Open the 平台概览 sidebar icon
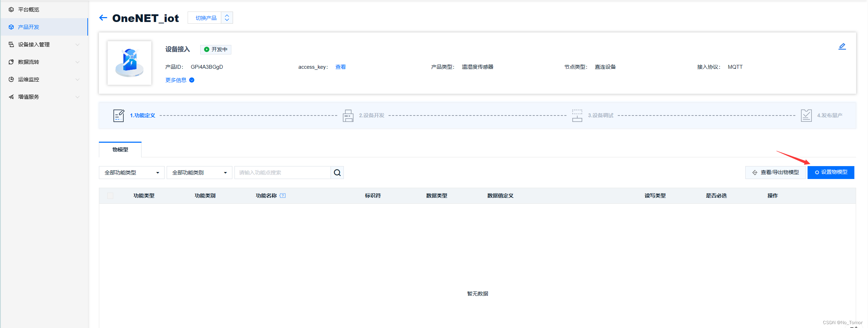Screen dimensions: 868x328 click(x=11, y=9)
